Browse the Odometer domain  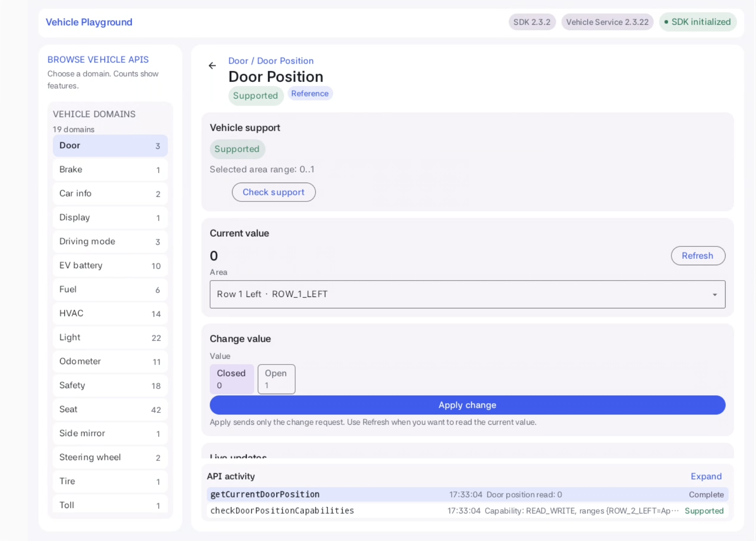coord(110,362)
